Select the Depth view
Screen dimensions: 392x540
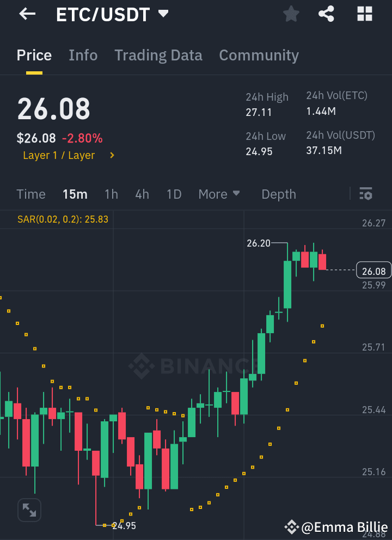click(278, 194)
